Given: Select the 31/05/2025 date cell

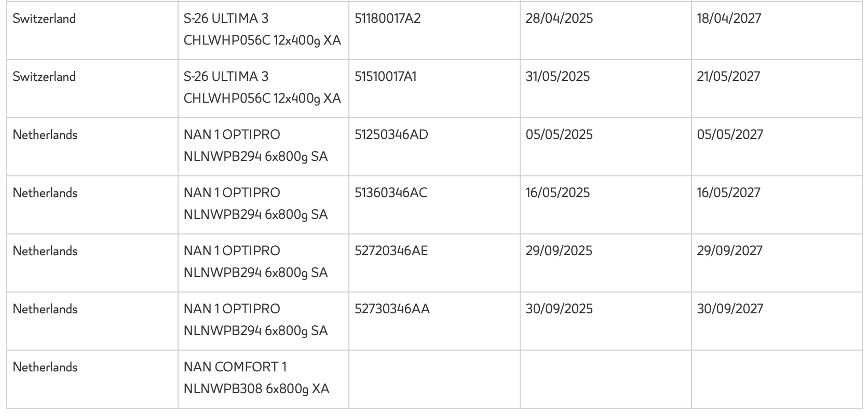Looking at the screenshot, I should click(x=558, y=77).
